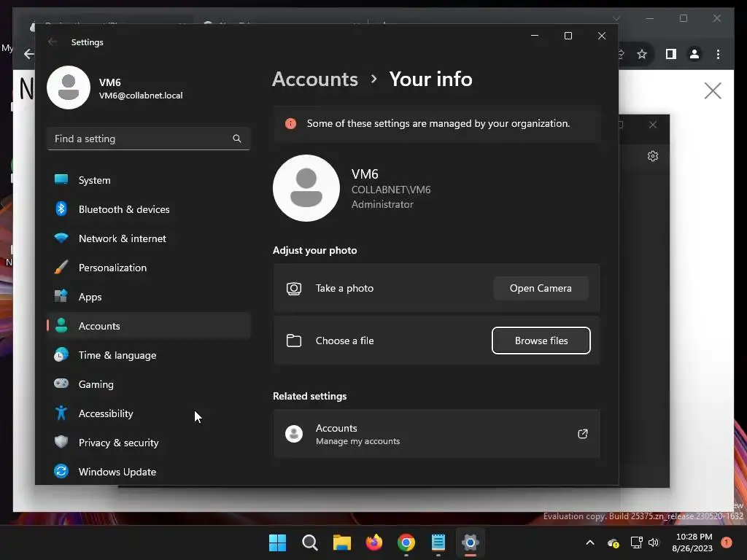The image size is (747, 560).
Task: Open the Windows Start menu
Action: pyautogui.click(x=278, y=542)
